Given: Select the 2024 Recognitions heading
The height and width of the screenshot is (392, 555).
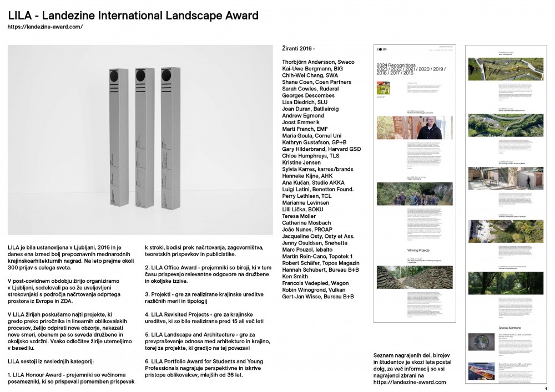Looking at the screenshot, I should point(400,64).
